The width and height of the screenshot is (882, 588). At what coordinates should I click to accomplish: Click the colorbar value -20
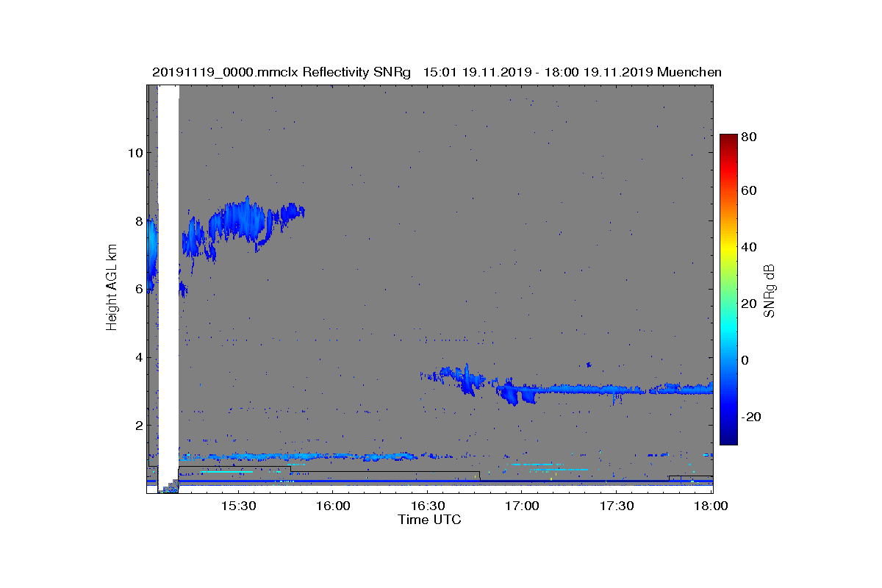coord(752,417)
